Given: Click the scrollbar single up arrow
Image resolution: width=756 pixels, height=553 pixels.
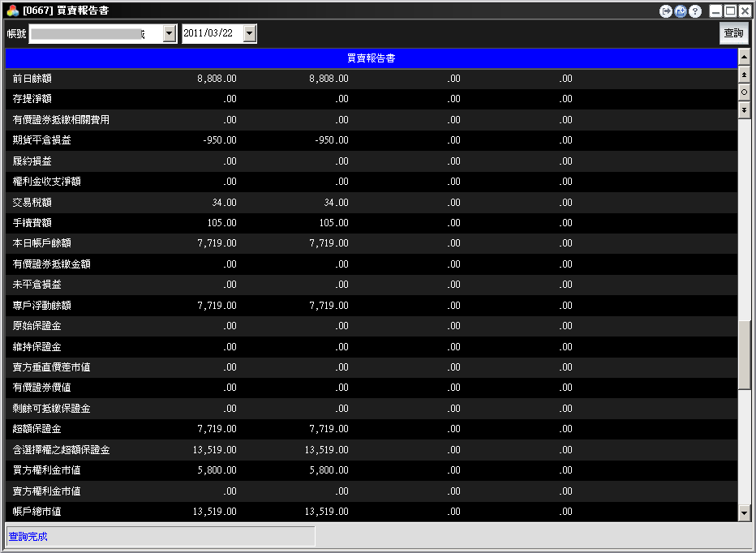Looking at the screenshot, I should coord(744,58).
